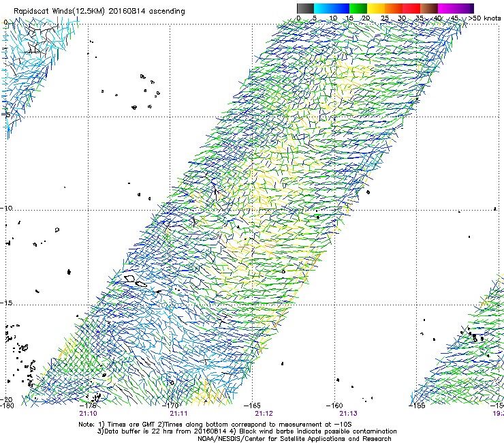Click the green 15-20 knots legend segment
504x443 pixels.
pyautogui.click(x=358, y=8)
